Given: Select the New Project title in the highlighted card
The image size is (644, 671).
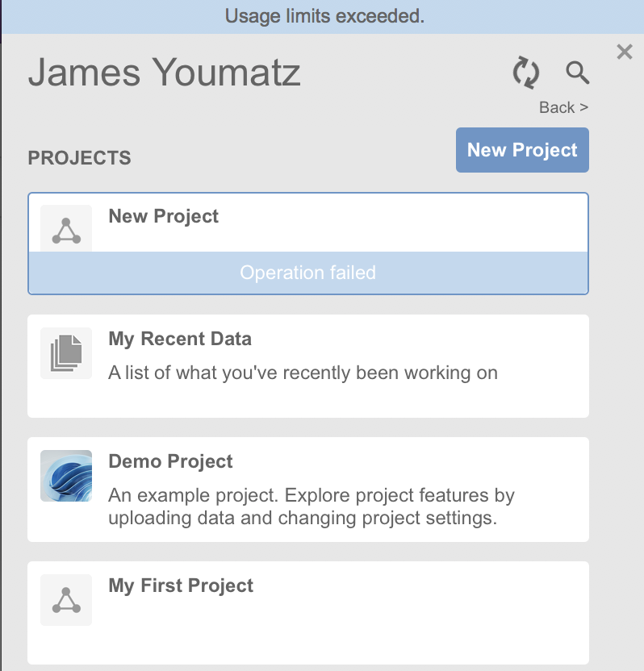Looking at the screenshot, I should 163,216.
